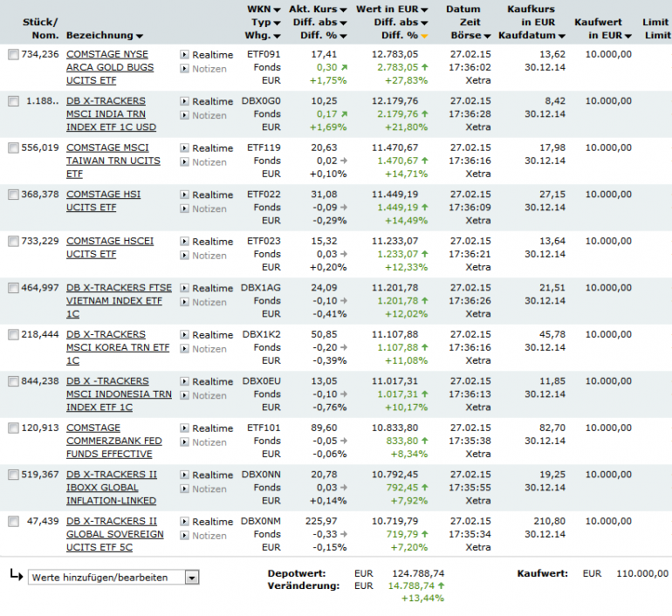Click the return arrow icon beside Werte hinzufügen
This screenshot has height=616, width=672.
(17, 575)
